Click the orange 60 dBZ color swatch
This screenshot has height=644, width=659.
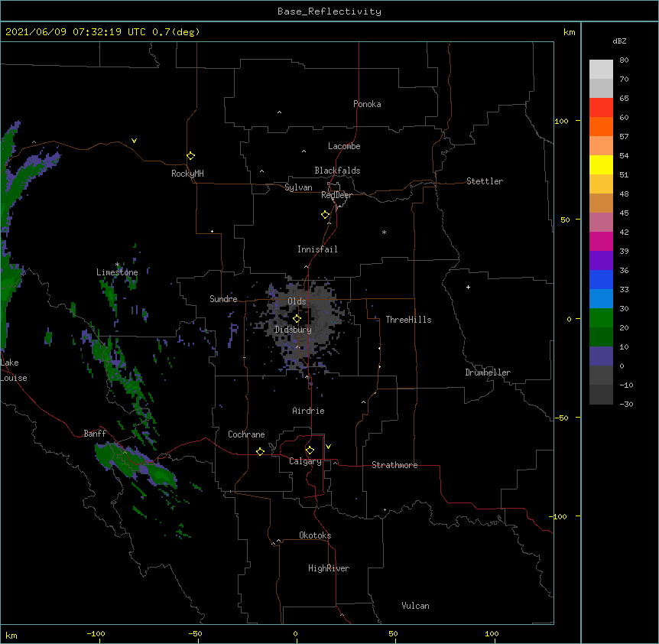(x=601, y=126)
